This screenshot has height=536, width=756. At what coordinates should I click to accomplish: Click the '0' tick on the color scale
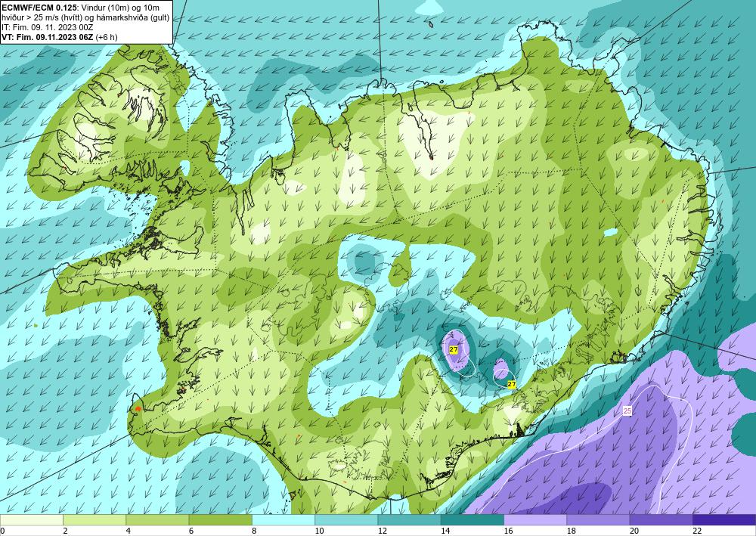2,531
